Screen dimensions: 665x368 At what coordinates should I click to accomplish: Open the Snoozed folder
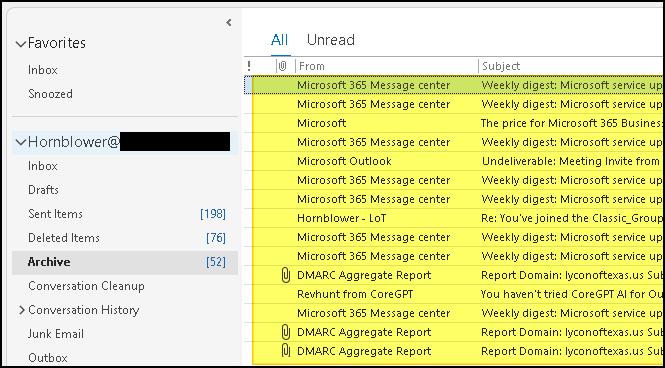[x=50, y=94]
